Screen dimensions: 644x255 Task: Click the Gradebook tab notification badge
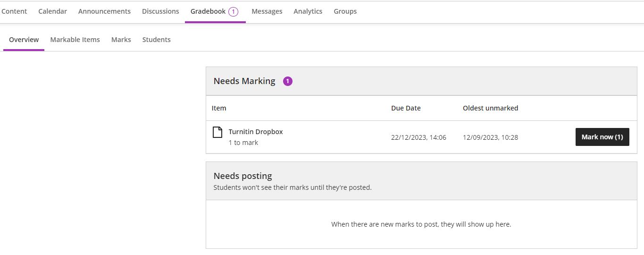click(233, 12)
